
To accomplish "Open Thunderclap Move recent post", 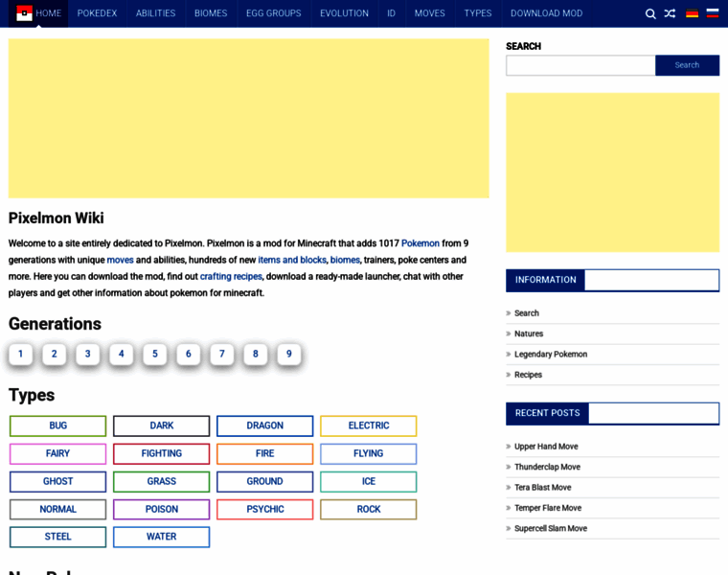I will (547, 468).
